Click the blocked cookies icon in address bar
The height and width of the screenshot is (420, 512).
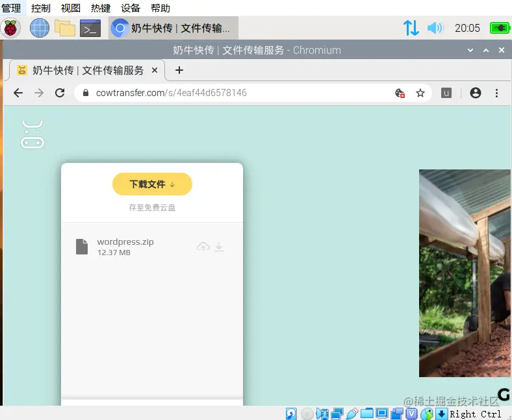tap(400, 93)
